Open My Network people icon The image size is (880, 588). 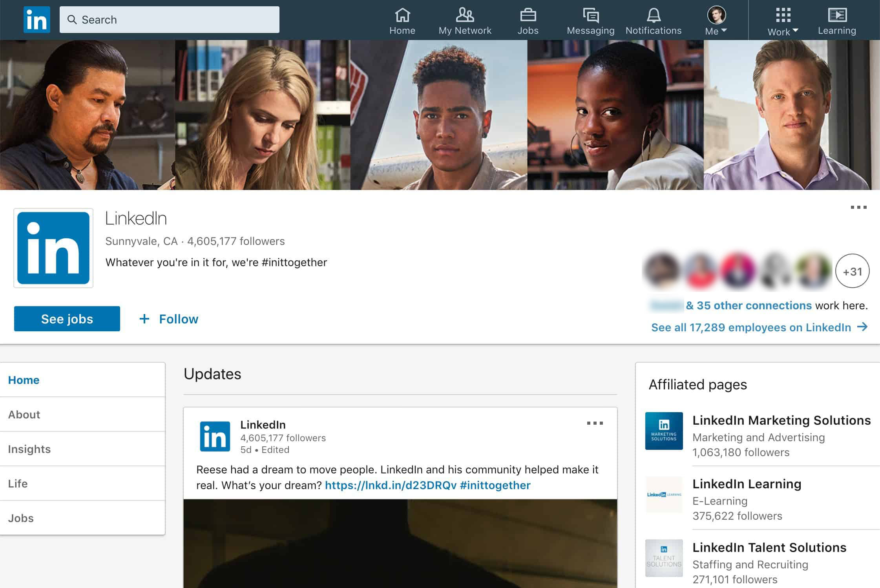pyautogui.click(x=465, y=16)
